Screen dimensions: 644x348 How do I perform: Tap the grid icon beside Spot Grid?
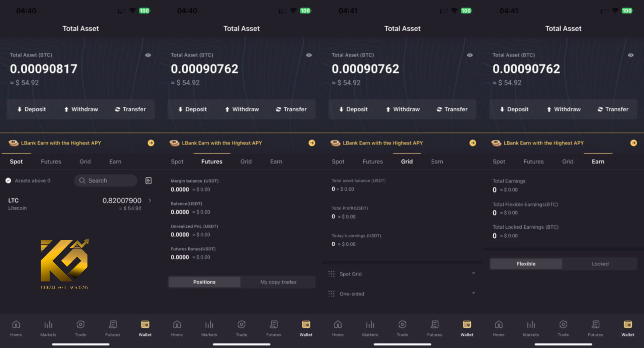tap(332, 274)
